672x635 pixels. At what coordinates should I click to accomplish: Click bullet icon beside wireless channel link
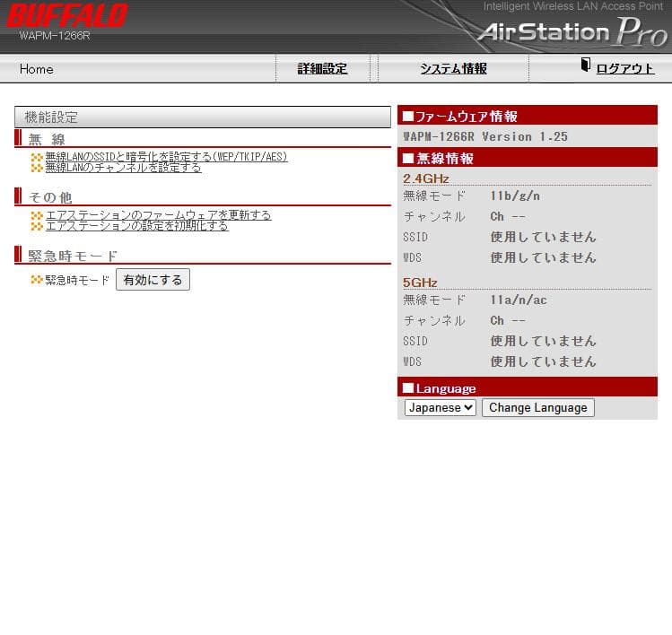click(37, 168)
